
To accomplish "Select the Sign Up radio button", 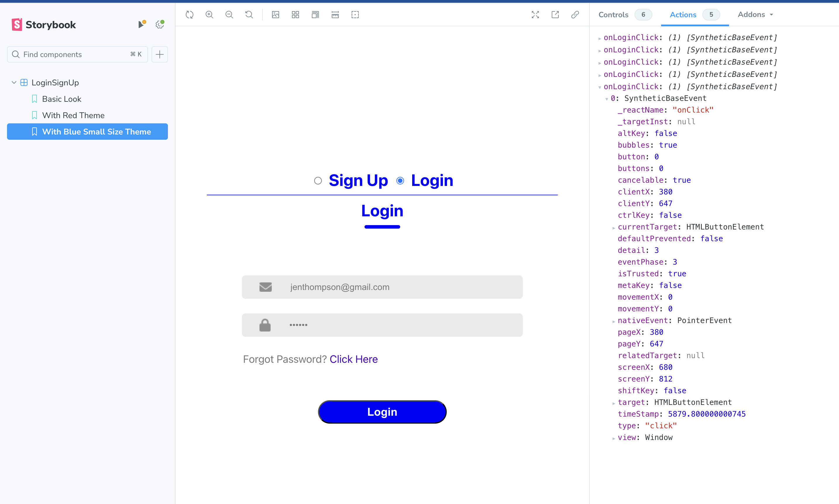I will pos(318,180).
